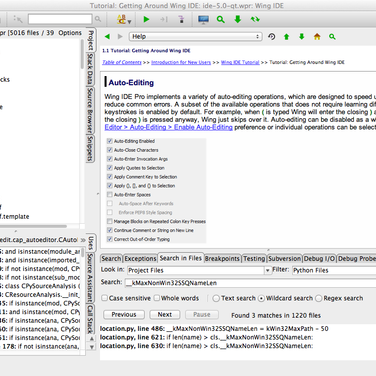Open the Editor > Auto-Editing > Enable Auto-Editing link
Viewport: 376px width, 376px height.
coord(168,127)
